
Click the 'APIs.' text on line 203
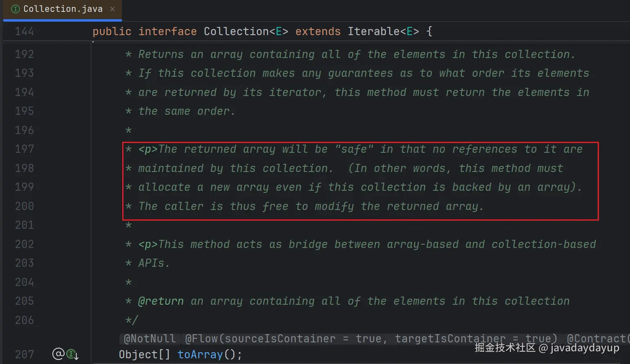[153, 263]
